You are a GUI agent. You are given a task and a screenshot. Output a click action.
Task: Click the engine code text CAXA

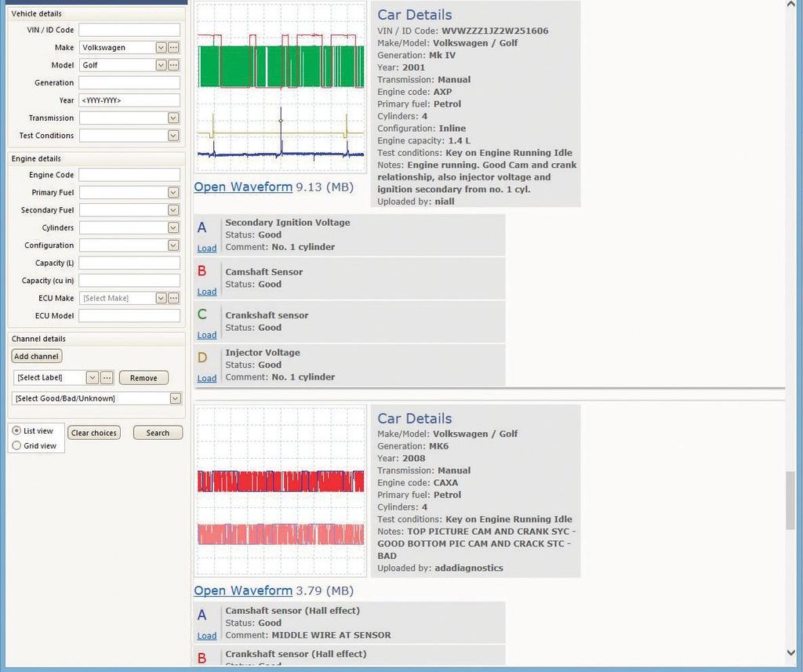click(445, 482)
